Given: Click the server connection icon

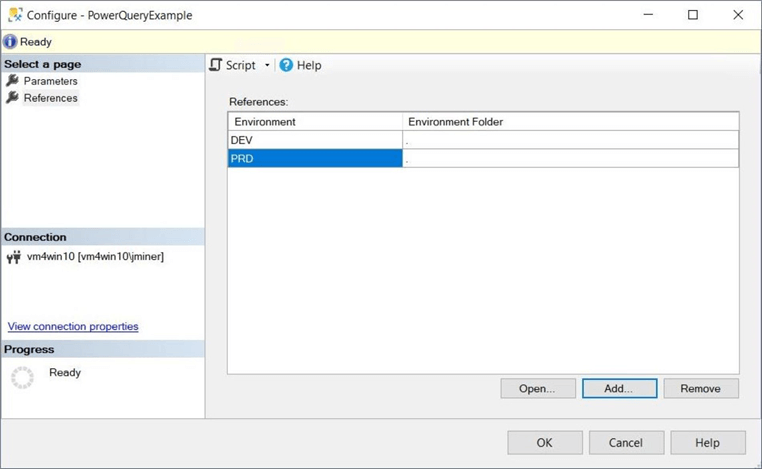Looking at the screenshot, I should (x=13, y=257).
